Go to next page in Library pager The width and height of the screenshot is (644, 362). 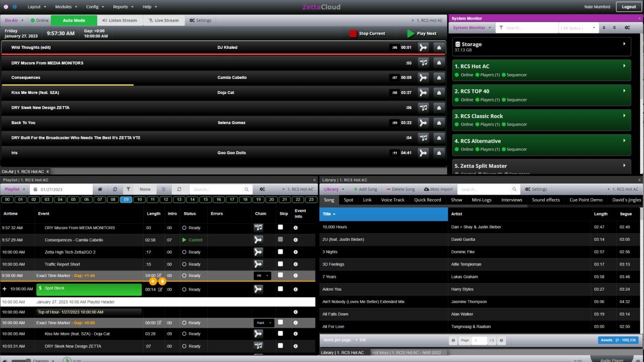click(501, 340)
